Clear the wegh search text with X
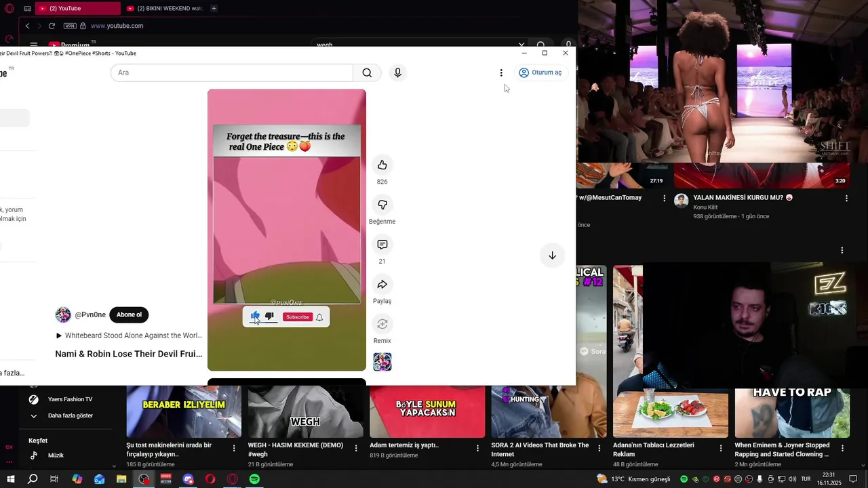Screen dimensions: 868x488 click(521, 45)
